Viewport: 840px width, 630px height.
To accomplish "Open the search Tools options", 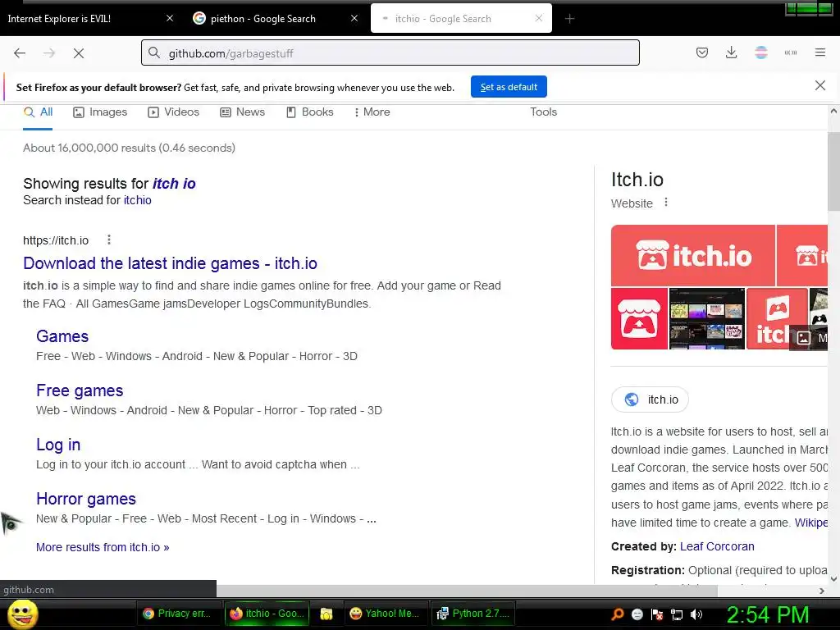I will pos(543,112).
